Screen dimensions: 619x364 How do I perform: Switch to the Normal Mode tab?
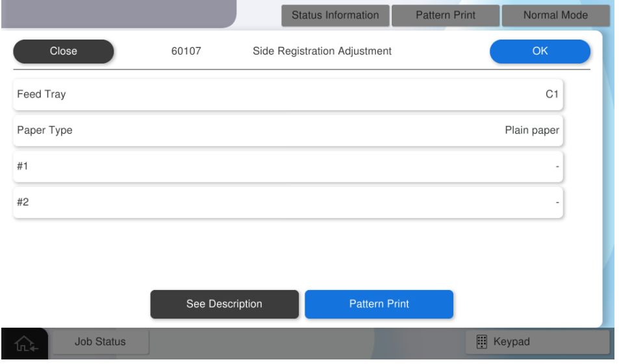point(555,16)
